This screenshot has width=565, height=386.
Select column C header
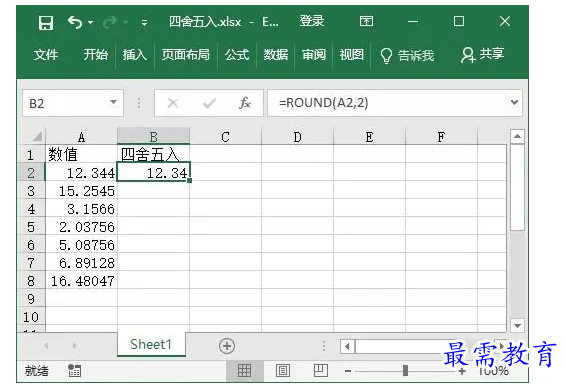(x=226, y=137)
